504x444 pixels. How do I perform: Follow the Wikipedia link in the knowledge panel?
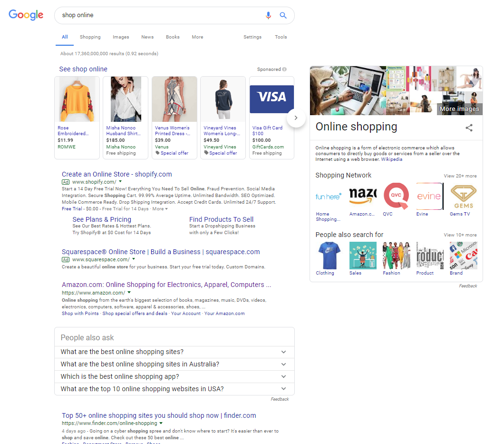click(391, 159)
